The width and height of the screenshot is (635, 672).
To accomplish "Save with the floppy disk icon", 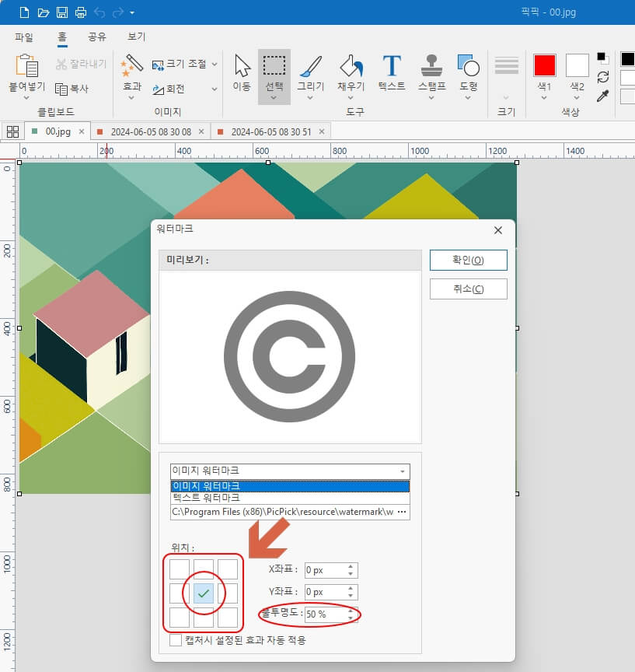I will click(62, 12).
